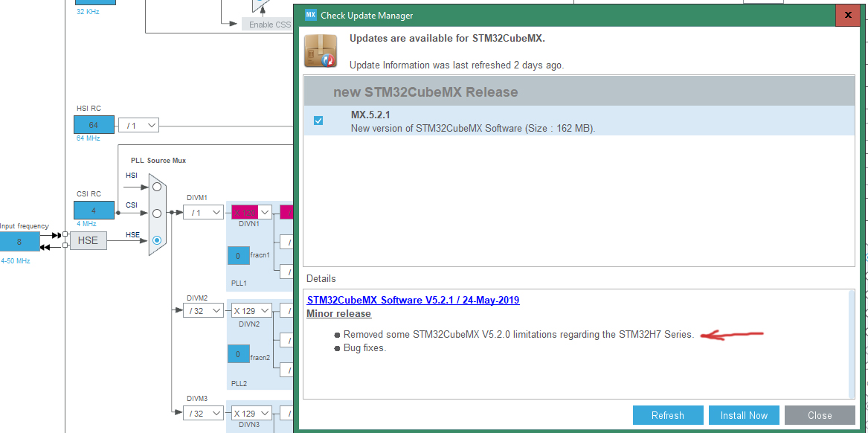
Task: Click the HSE block
Action: [x=88, y=241]
